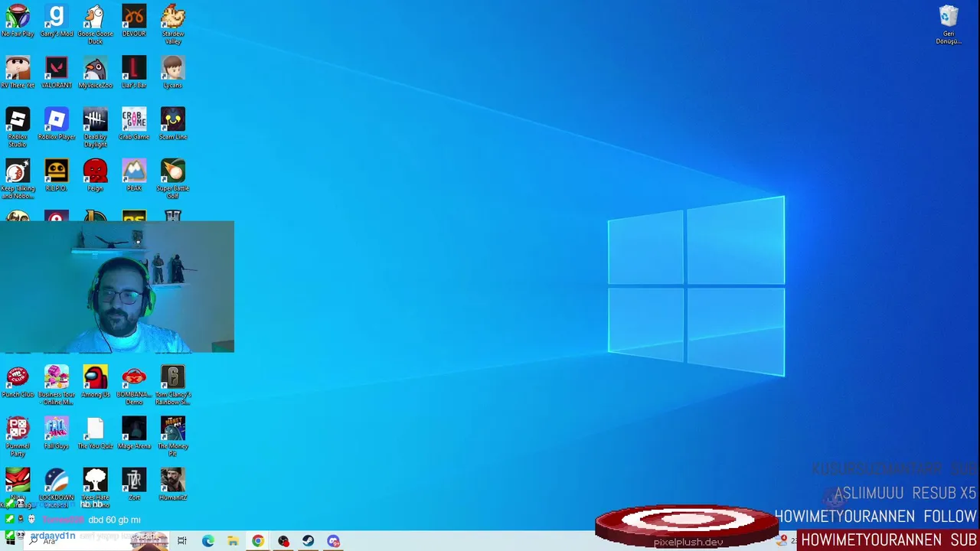Click the red-dot recording app taskbar icon
The width and height of the screenshot is (980, 551).
pos(283,541)
